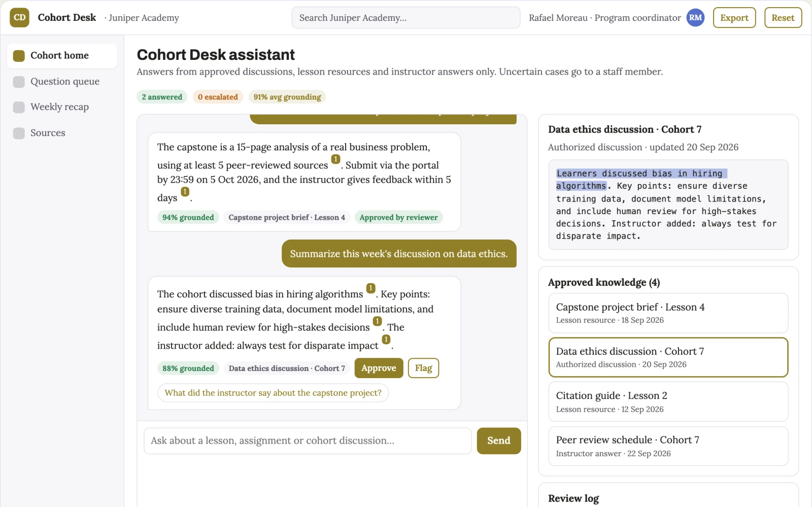The height and width of the screenshot is (507, 812).
Task: Click the Sources sidebar icon
Action: coord(19,133)
